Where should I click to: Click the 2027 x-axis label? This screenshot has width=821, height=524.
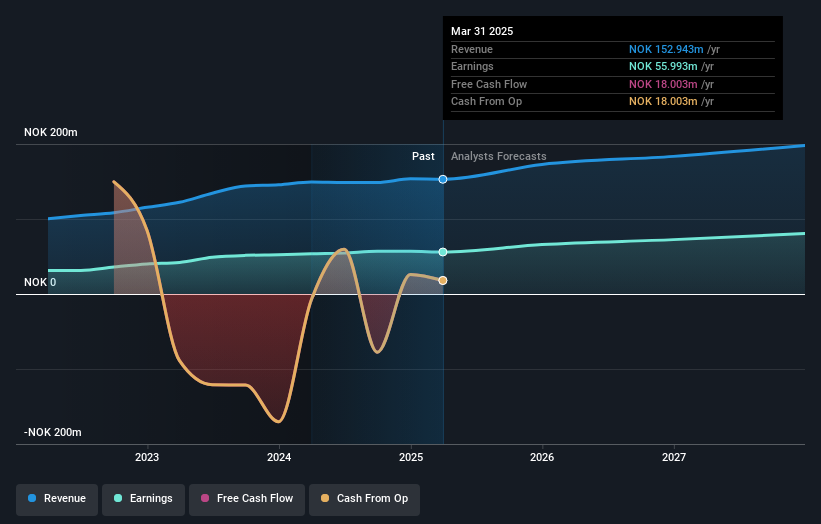(674, 458)
